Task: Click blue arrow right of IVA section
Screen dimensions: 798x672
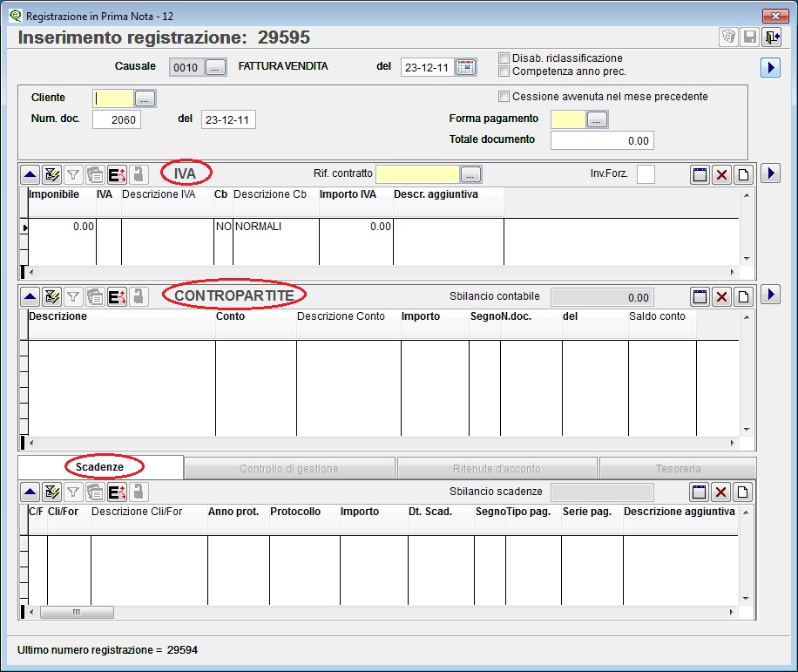Action: [770, 173]
